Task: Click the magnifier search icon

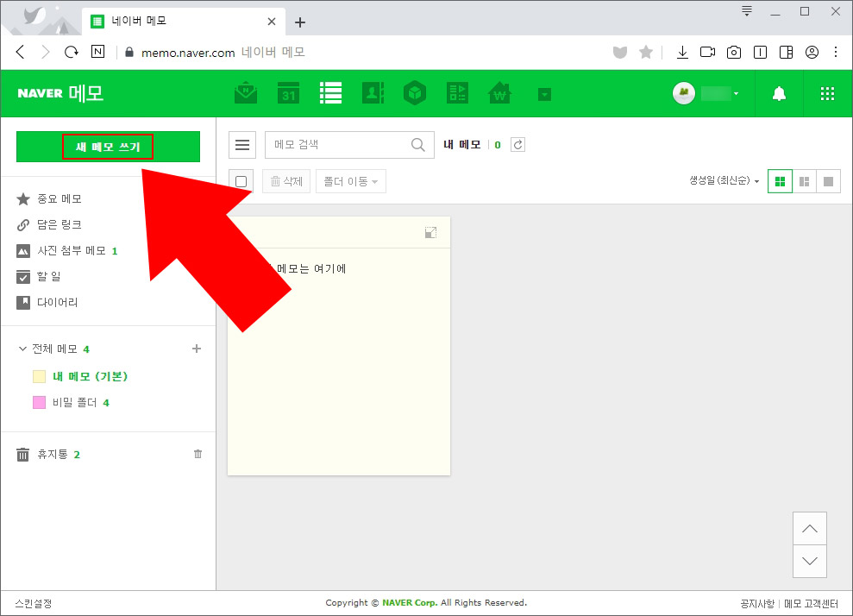Action: click(x=417, y=145)
